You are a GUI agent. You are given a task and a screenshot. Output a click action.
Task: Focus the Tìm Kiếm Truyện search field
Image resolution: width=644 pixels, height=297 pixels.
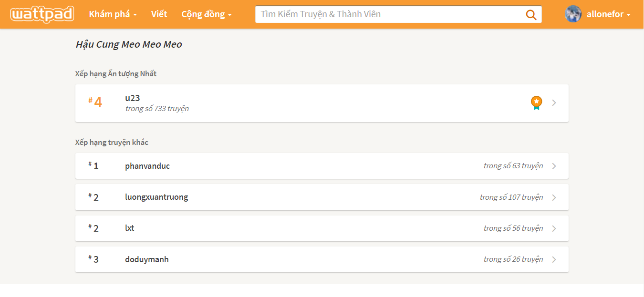(389, 14)
